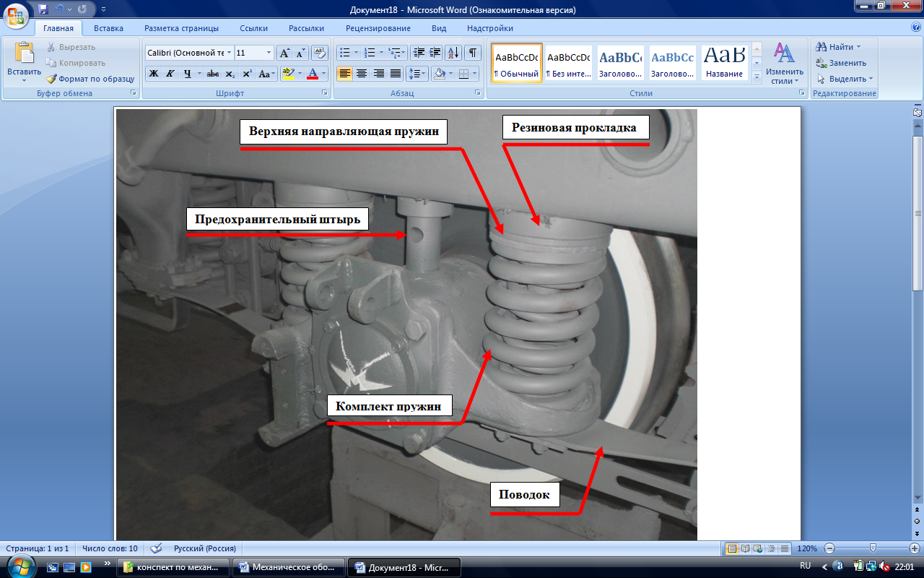
Task: Click the Изменить стили button
Action: (784, 64)
